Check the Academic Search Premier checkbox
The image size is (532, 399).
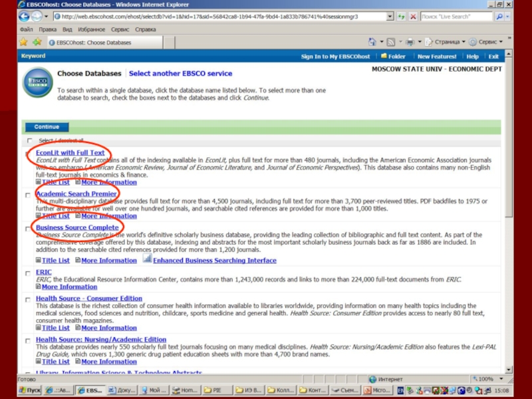click(x=29, y=194)
